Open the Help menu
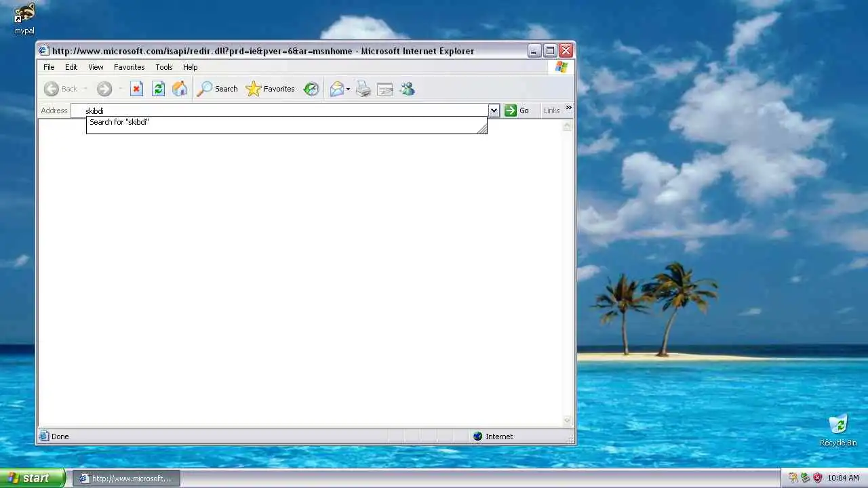The width and height of the screenshot is (868, 488). (x=190, y=67)
